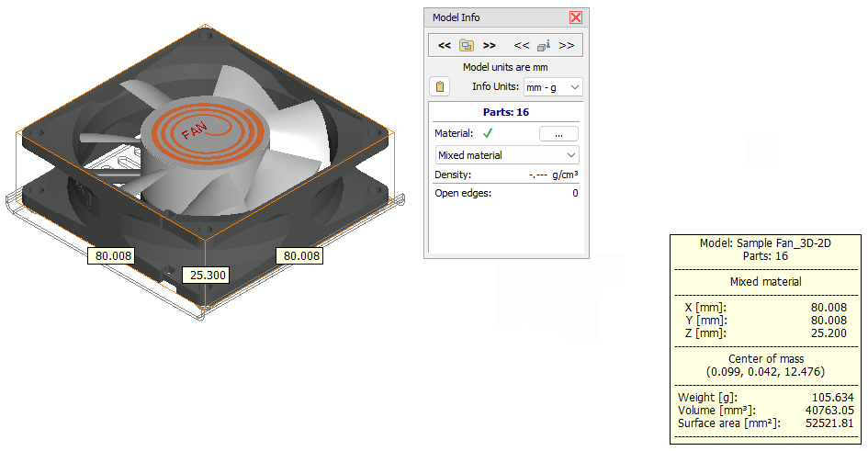Click the Center of mass text in note
This screenshot has height=451, width=868.
point(766,358)
